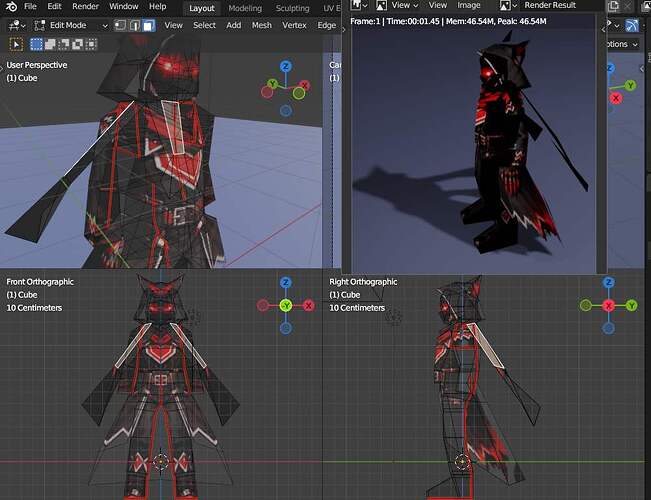The height and width of the screenshot is (500, 651).
Task: Click X center on Right Orthographic gizmo
Action: (x=609, y=306)
